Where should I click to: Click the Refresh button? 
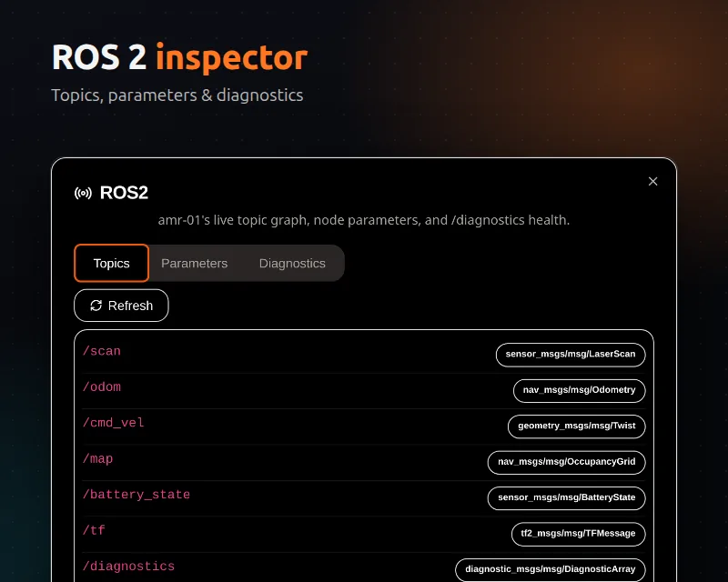click(121, 306)
